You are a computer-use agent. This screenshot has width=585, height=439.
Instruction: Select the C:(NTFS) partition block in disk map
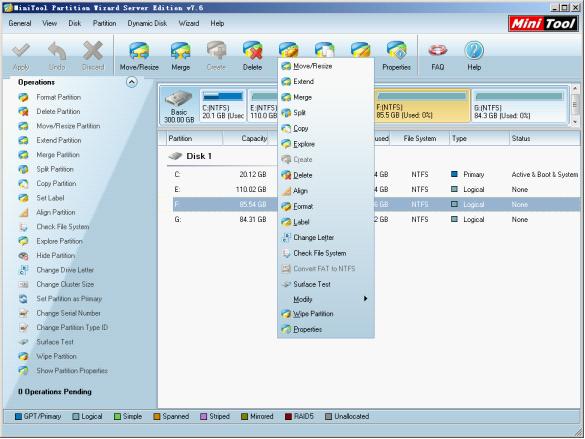click(223, 106)
